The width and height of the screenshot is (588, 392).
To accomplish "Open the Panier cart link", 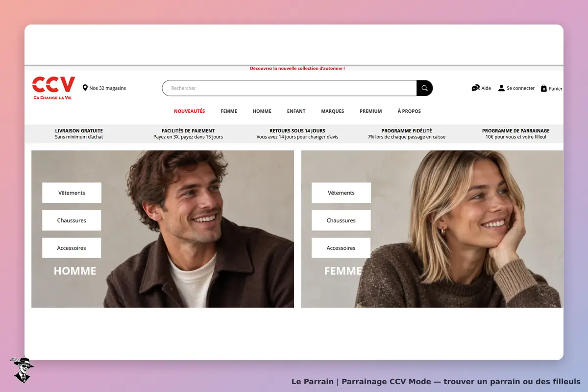I will tap(552, 89).
